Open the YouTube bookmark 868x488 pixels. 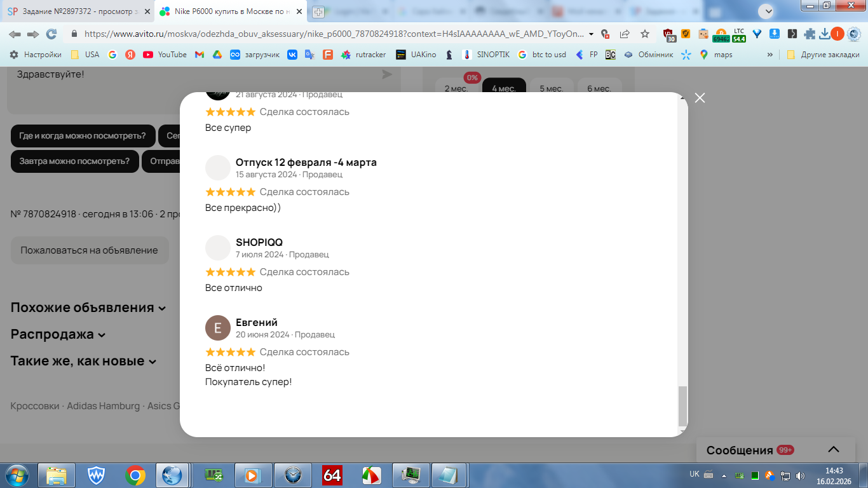165,55
